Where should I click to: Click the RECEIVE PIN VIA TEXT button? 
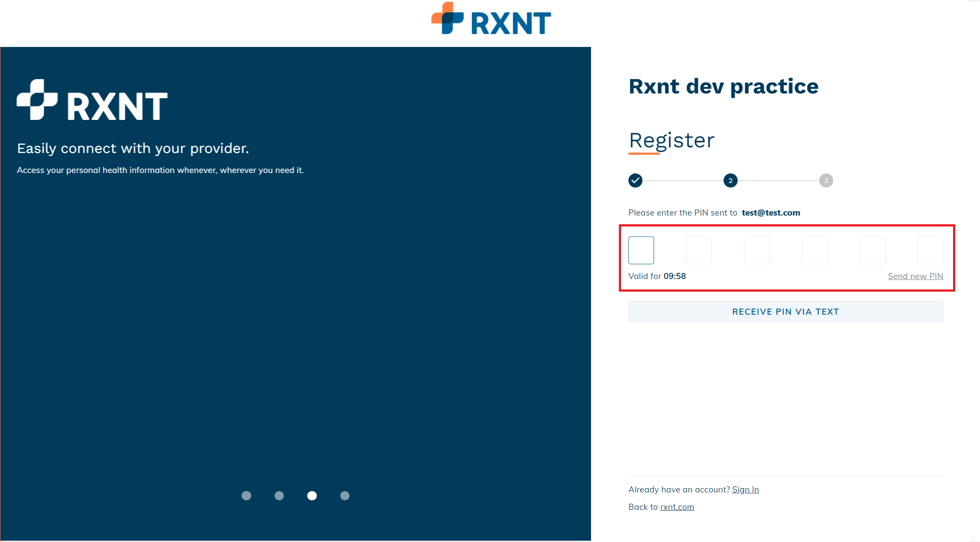tap(786, 312)
